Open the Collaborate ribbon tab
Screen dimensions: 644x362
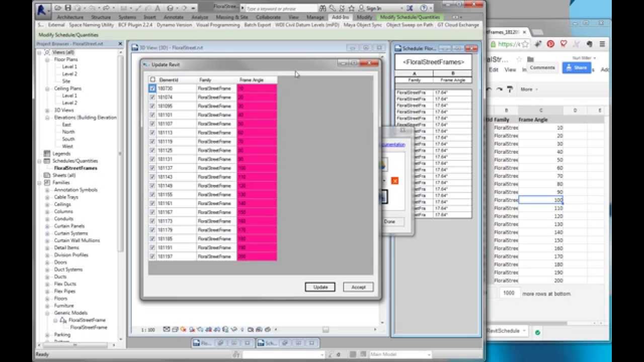coord(268,17)
